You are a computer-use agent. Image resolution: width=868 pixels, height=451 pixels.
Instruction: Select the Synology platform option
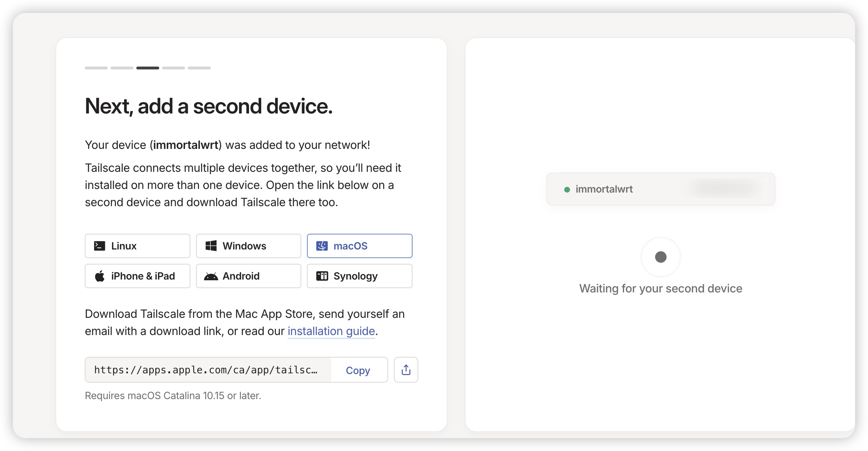[x=359, y=276]
